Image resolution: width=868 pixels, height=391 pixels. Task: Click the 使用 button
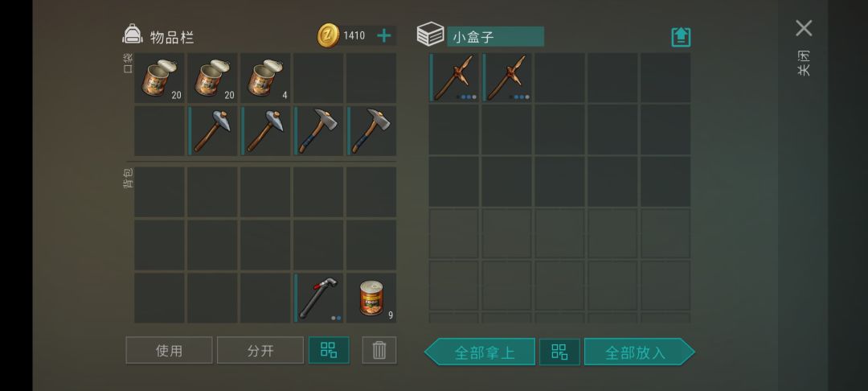click(169, 350)
